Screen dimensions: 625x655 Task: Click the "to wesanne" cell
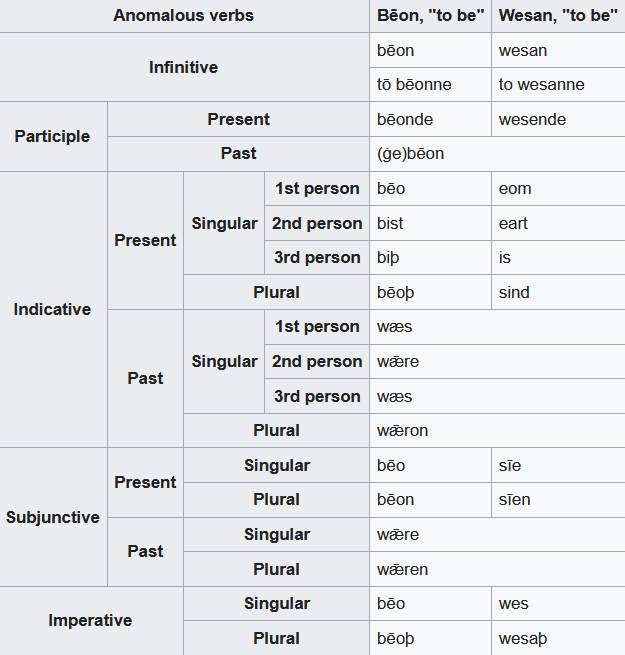[x=541, y=84]
